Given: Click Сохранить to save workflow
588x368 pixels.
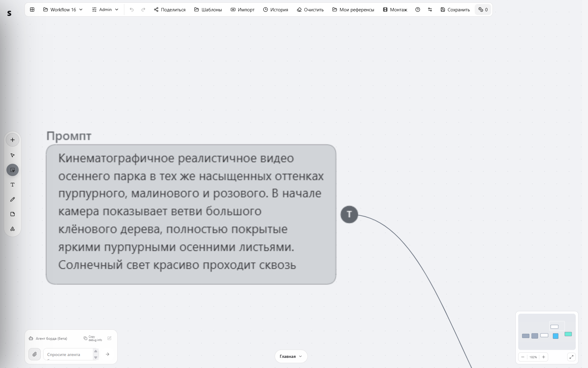Looking at the screenshot, I should 455,10.
